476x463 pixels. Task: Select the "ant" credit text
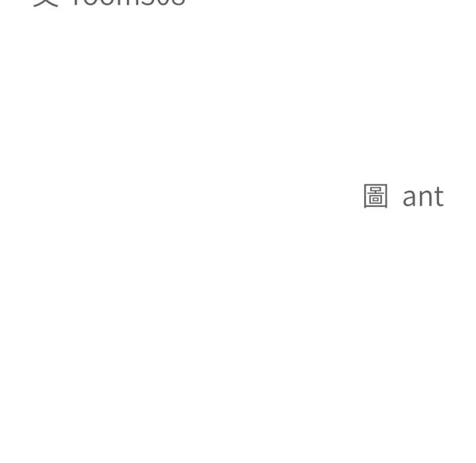click(x=423, y=197)
